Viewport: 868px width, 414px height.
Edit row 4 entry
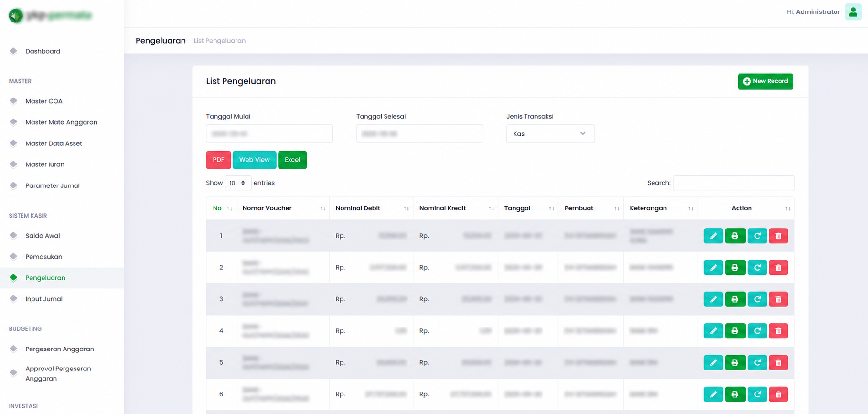(x=713, y=331)
